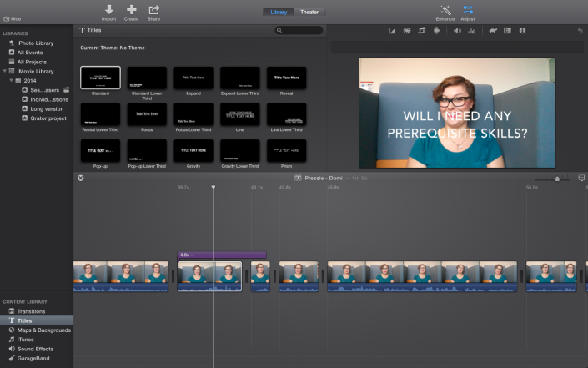The height and width of the screenshot is (368, 588).
Task: Hide the sidebar with Hide button
Action: coord(12,18)
